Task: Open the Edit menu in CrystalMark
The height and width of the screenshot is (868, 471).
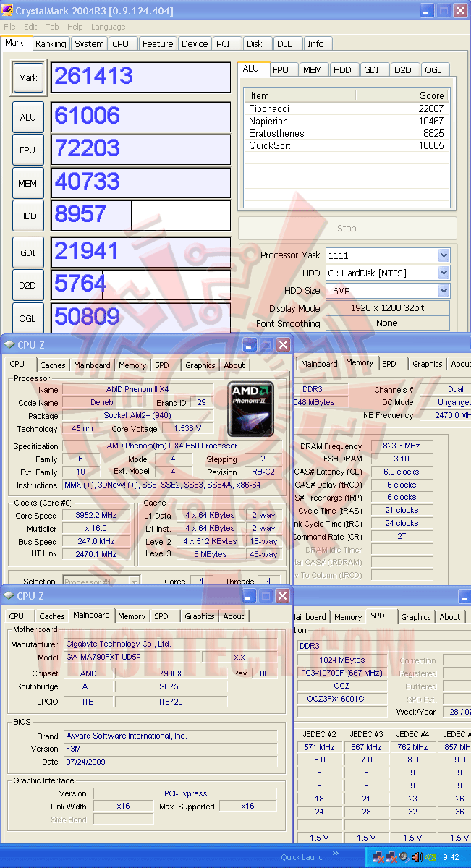Action: point(30,27)
